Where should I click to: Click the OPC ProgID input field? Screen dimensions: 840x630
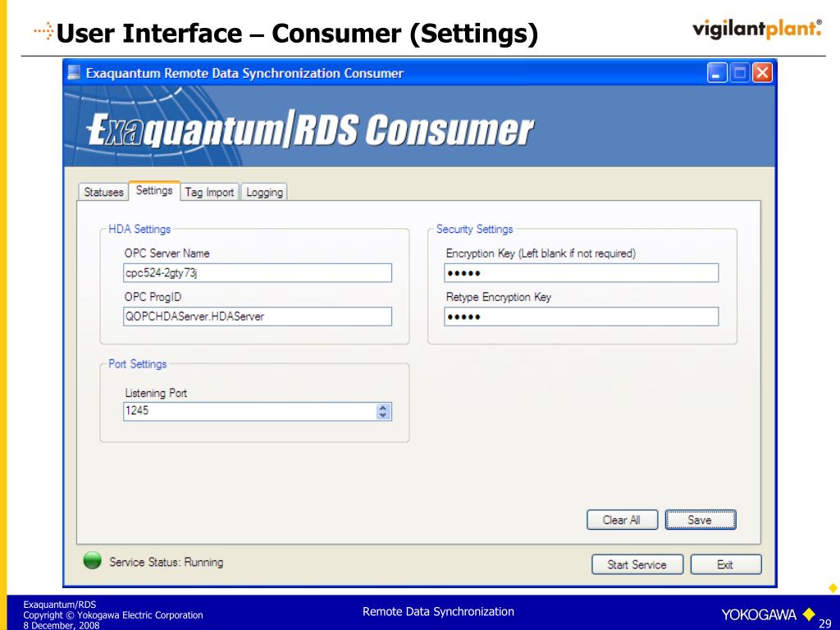(257, 316)
